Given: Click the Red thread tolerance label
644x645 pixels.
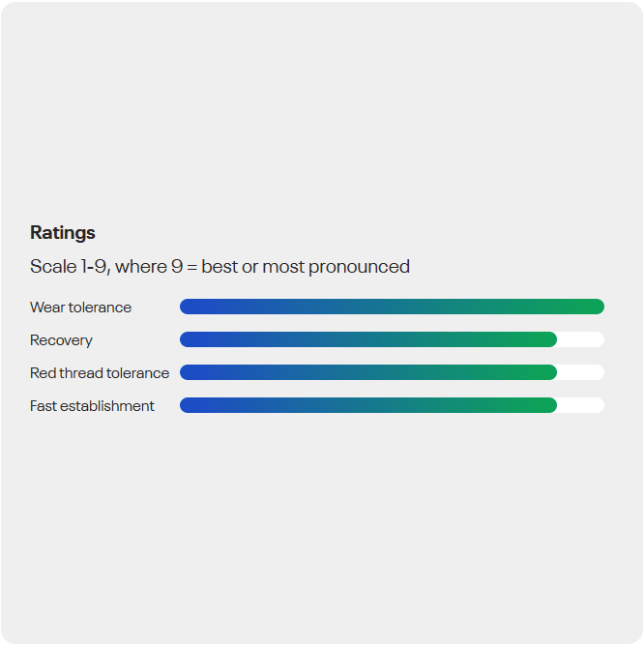Looking at the screenshot, I should coord(100,373).
